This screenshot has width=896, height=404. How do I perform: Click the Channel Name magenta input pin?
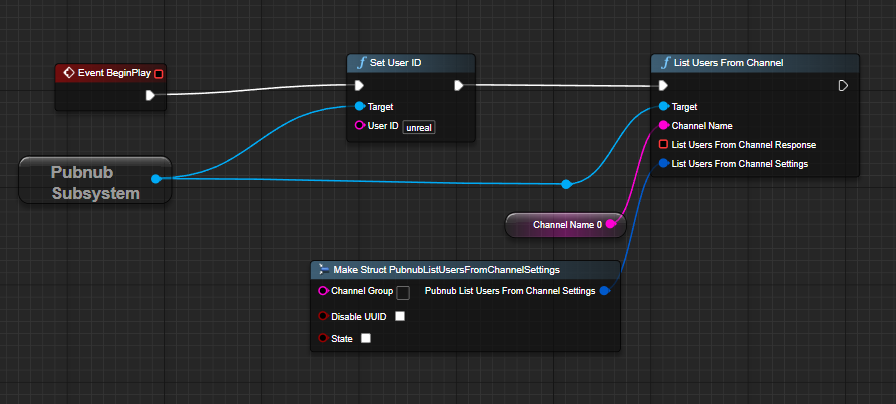click(x=663, y=126)
